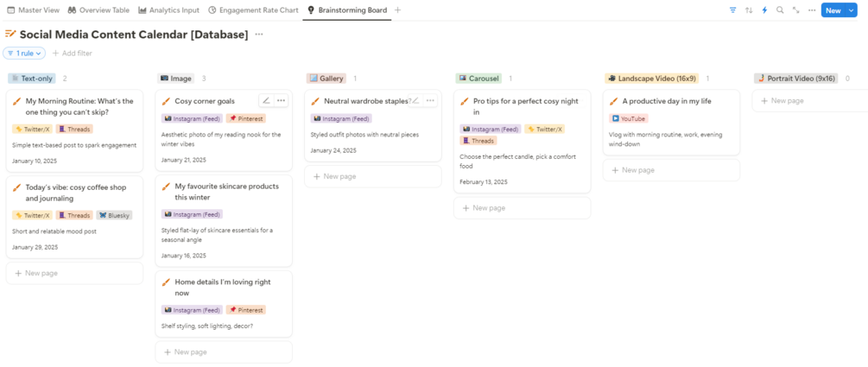Open the Engagement Rate Chart tab
This screenshot has width=868, height=367.
253,10
